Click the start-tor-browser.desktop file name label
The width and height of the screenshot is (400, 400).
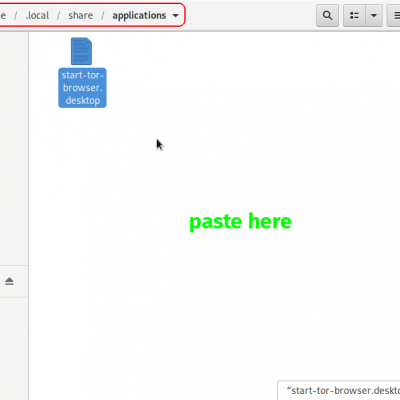click(x=82, y=88)
